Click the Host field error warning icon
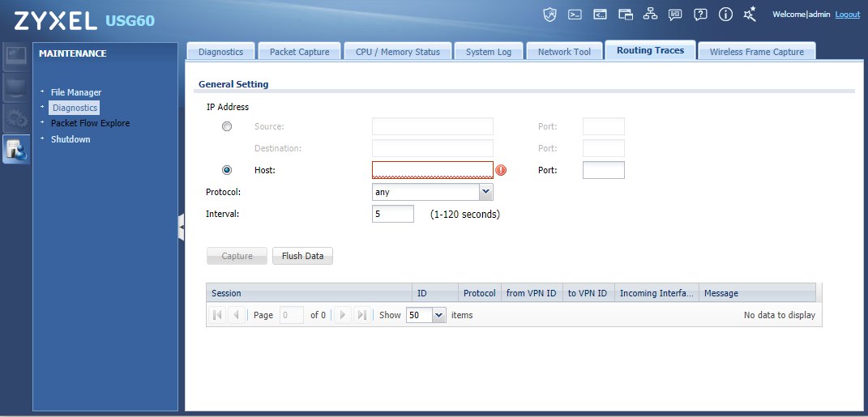Image resolution: width=868 pixels, height=417 pixels. coord(501,170)
